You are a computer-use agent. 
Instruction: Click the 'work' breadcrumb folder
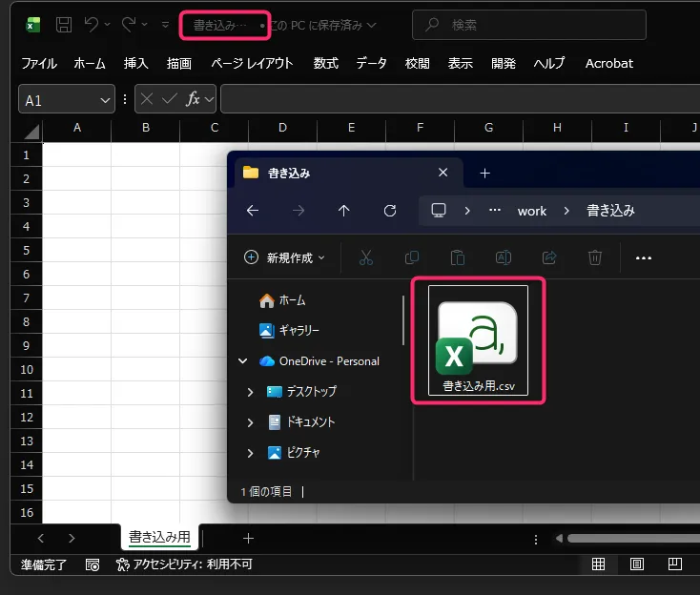click(532, 211)
